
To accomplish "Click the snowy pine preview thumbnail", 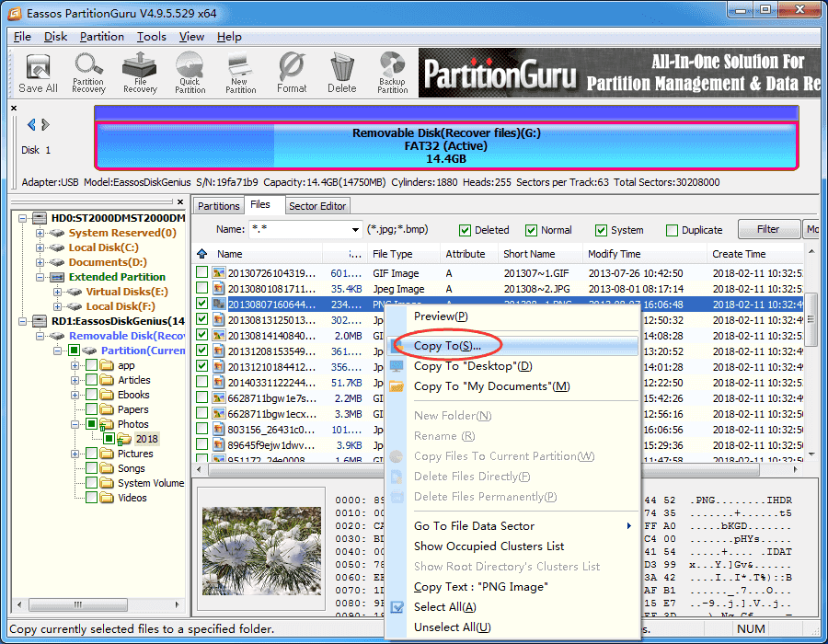I will coord(261,551).
